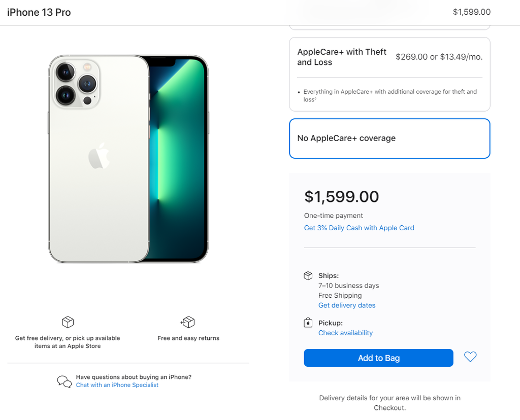This screenshot has height=420, width=520.
Task: Click the large $1,599.00 price text
Action: coord(342,196)
